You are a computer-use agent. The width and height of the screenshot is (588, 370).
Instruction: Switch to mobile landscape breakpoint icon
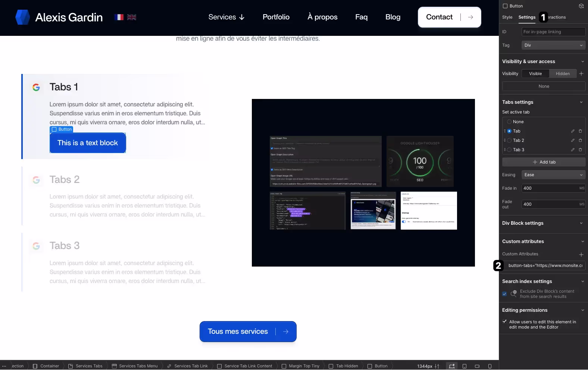point(477,366)
